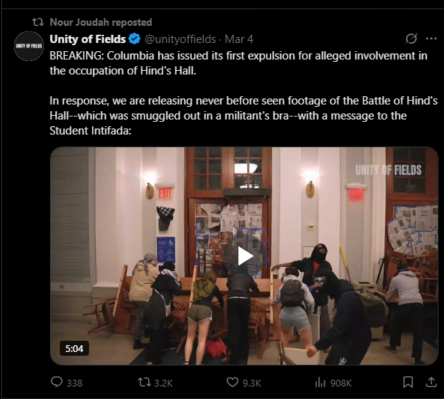Image resolution: width=444 pixels, height=399 pixels.
Task: Open the Unity of Fields display name
Action: point(88,39)
